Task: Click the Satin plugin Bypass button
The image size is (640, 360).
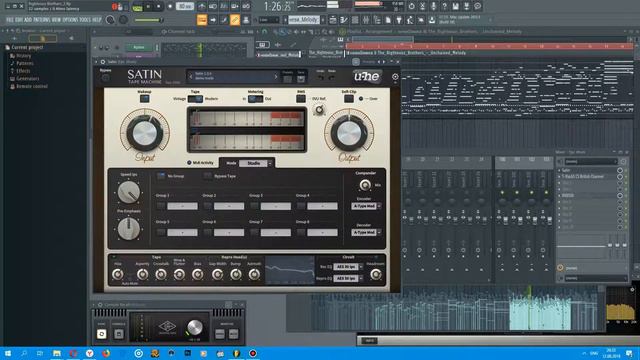Action: [x=105, y=78]
